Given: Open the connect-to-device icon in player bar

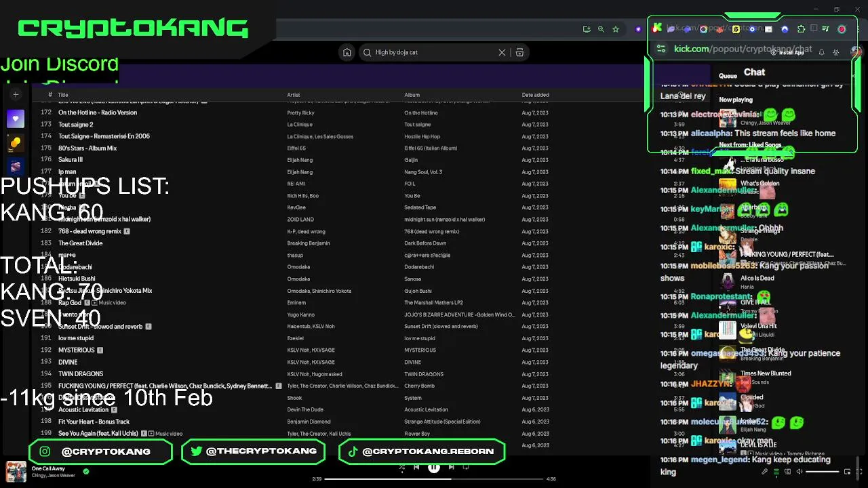Looking at the screenshot, I should (x=788, y=472).
